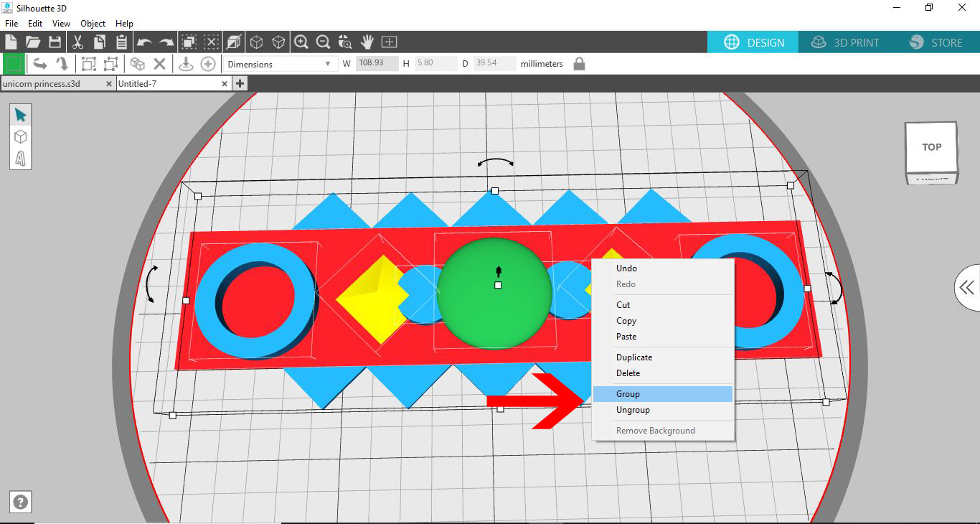Flip object horizontally with curved arrow icon
The image size is (980, 524).
[x=40, y=64]
